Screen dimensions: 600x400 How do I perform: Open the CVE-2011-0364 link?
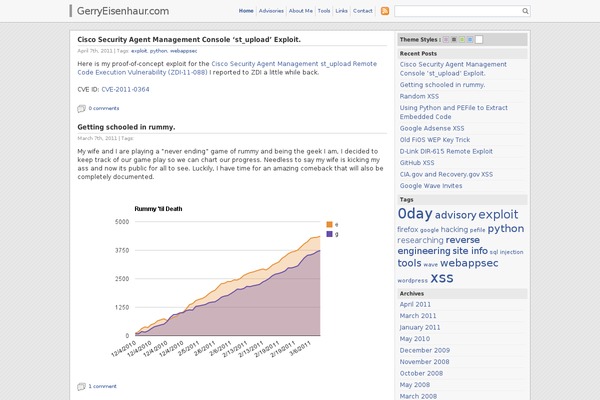click(126, 90)
